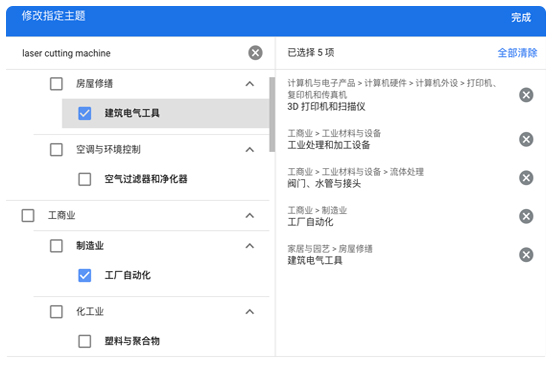The width and height of the screenshot is (552, 366).
Task: Collapse the 房屋修缮 category
Action: pos(250,84)
